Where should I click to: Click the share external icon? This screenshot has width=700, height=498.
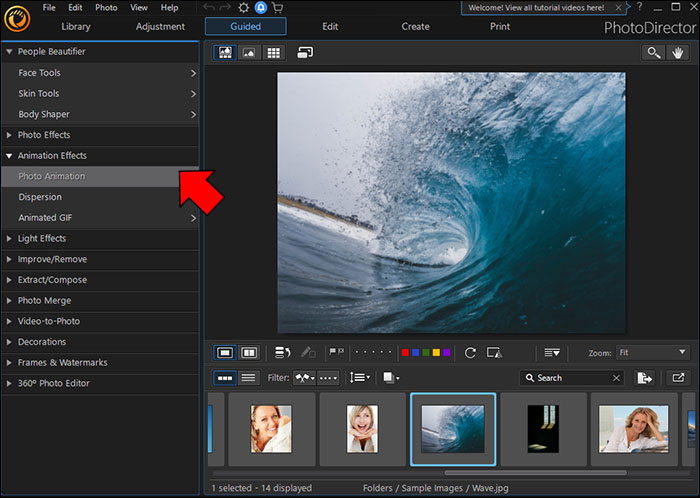(678, 378)
